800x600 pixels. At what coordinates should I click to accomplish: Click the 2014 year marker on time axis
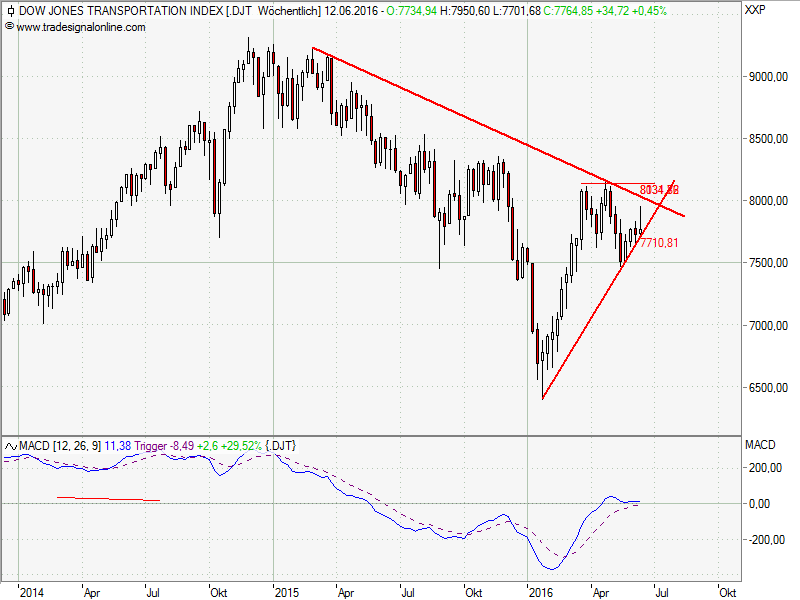pos(31,591)
